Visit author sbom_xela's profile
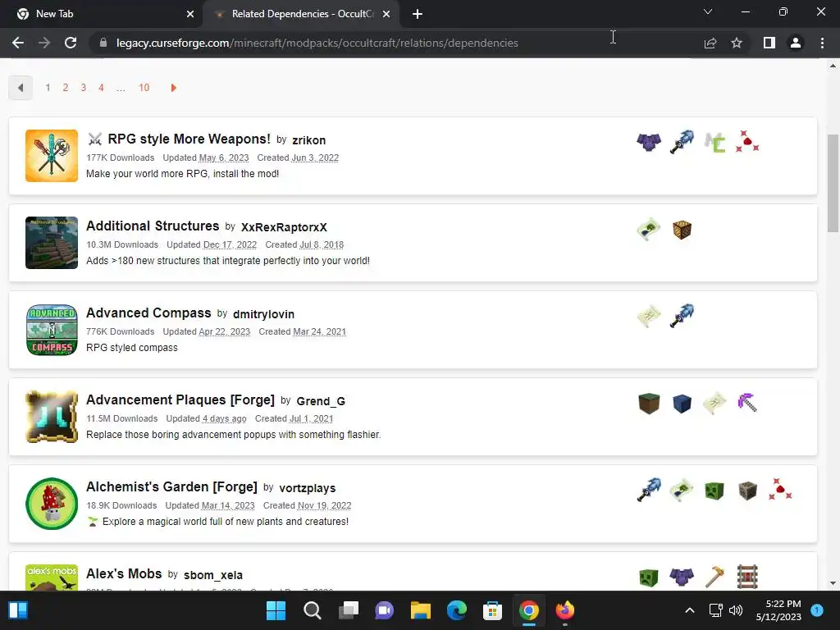Screen dimensions: 840x630 tap(213, 575)
